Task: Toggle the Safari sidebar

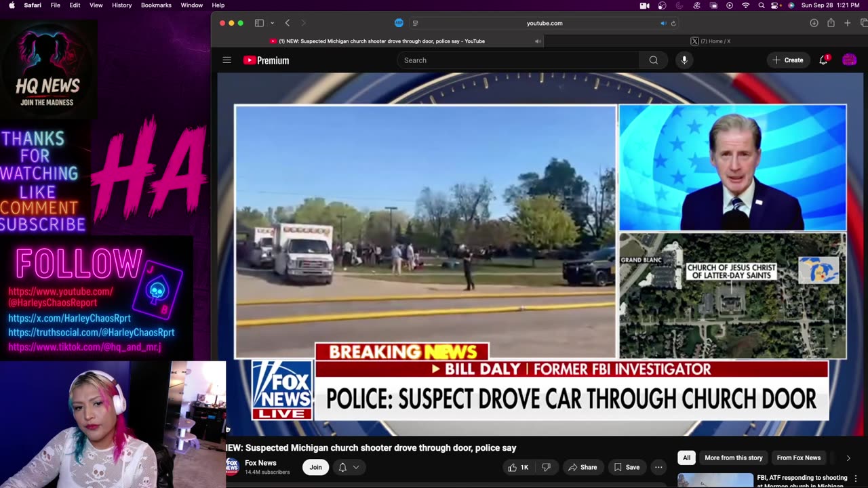Action: click(x=259, y=23)
